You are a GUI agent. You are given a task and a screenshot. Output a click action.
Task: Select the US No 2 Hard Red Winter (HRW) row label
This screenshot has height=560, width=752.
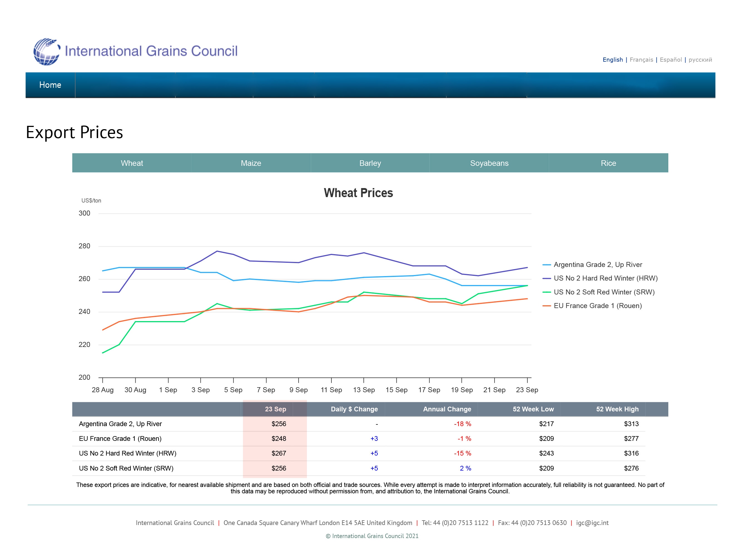coord(128,453)
